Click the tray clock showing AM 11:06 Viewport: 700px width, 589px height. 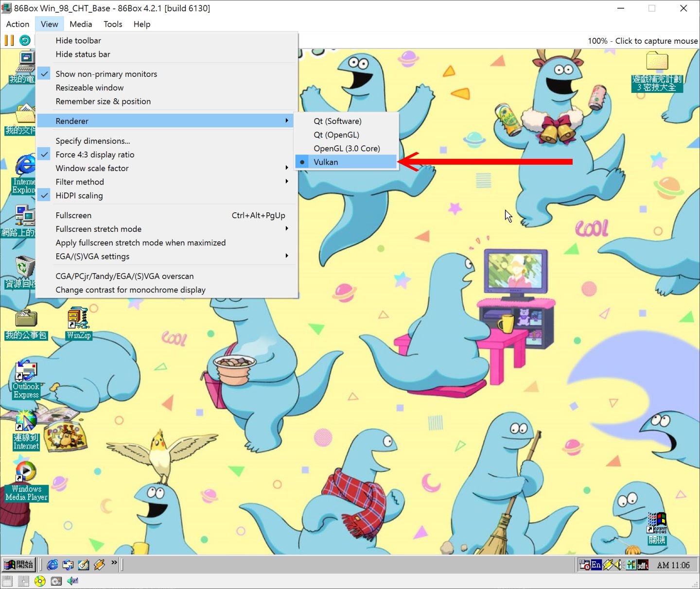click(673, 565)
